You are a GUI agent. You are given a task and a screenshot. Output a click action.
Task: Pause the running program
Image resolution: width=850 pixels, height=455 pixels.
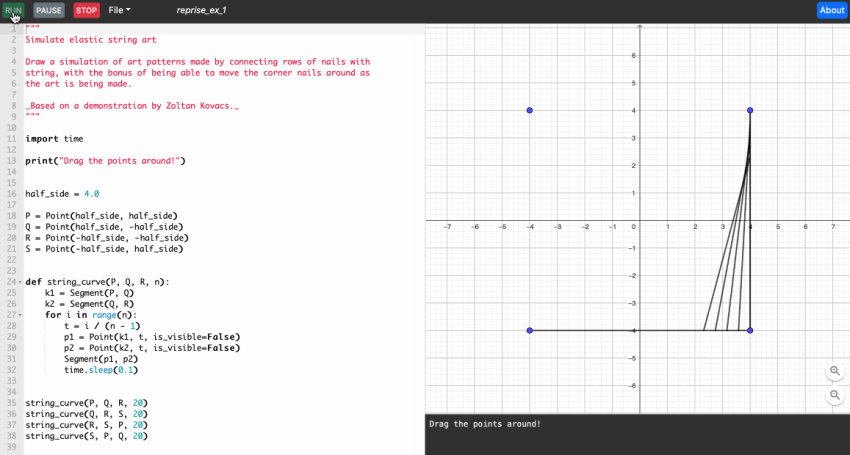click(49, 10)
